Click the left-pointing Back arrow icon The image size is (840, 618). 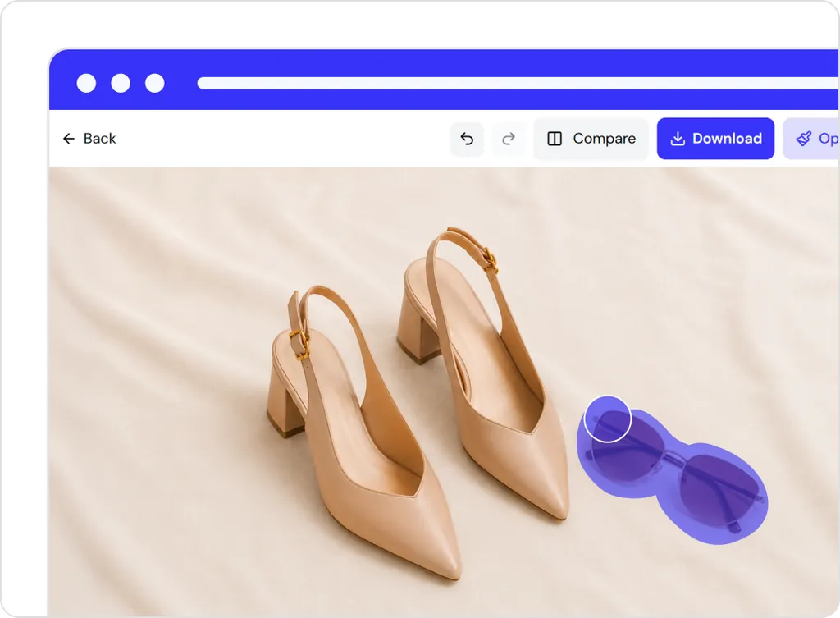pyautogui.click(x=69, y=139)
